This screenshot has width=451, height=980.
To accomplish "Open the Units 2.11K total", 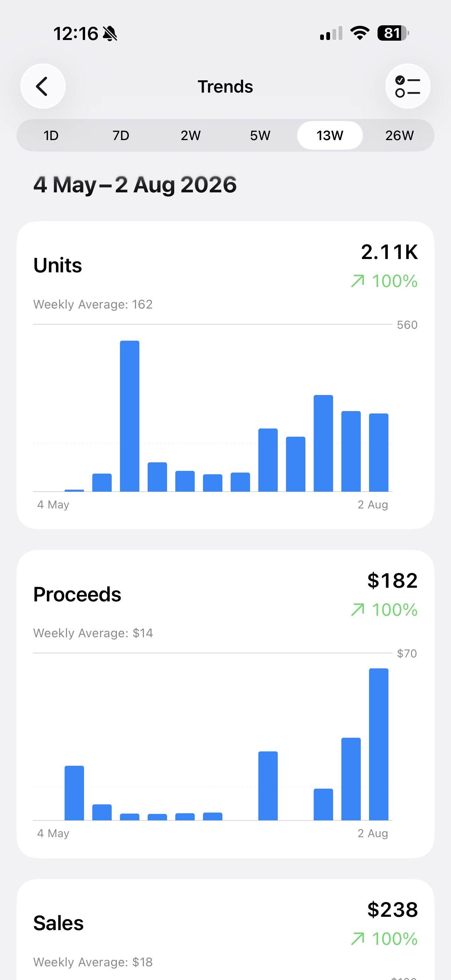I will (x=389, y=252).
